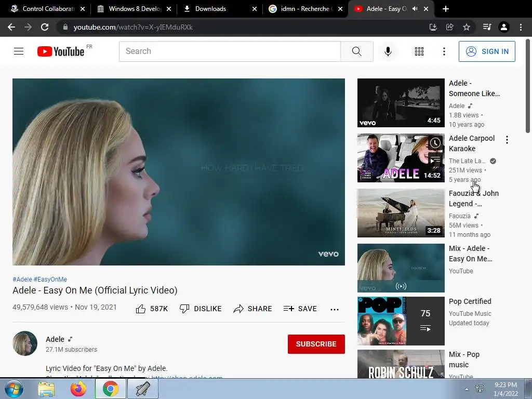The width and height of the screenshot is (532, 399).
Task: Like the video with thumbs-up icon
Action: 140,309
